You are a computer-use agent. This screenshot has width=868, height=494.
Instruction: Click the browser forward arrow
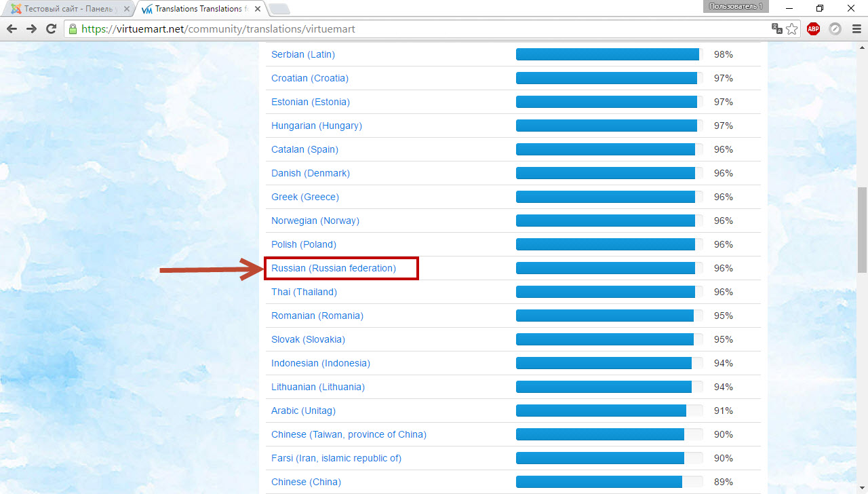(x=31, y=29)
